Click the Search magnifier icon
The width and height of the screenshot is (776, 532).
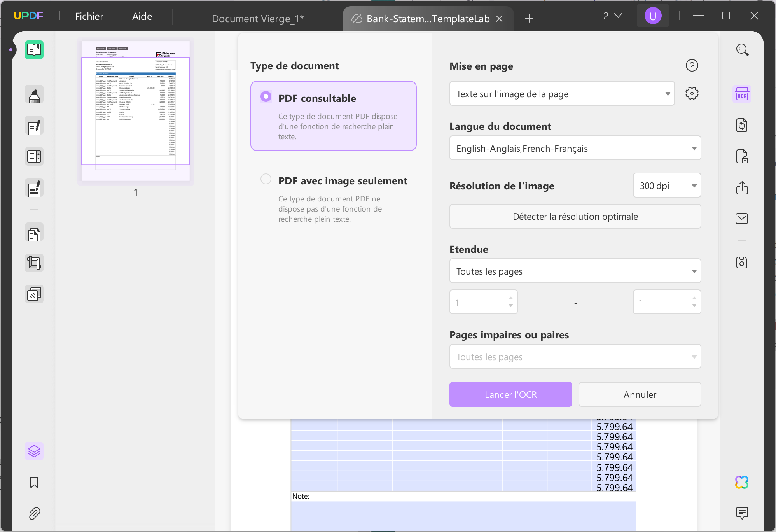click(x=742, y=50)
